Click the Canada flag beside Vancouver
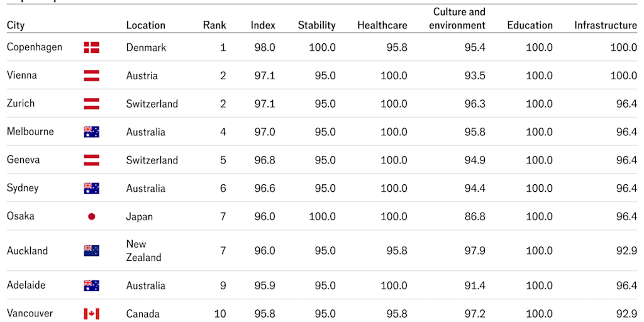Viewport: 644px width, 322px height. 91,313
